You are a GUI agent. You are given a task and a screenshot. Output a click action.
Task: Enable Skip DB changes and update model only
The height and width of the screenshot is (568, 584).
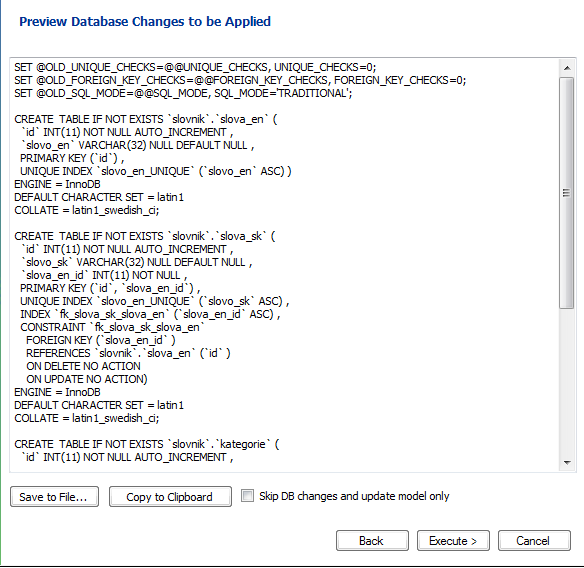pos(247,496)
